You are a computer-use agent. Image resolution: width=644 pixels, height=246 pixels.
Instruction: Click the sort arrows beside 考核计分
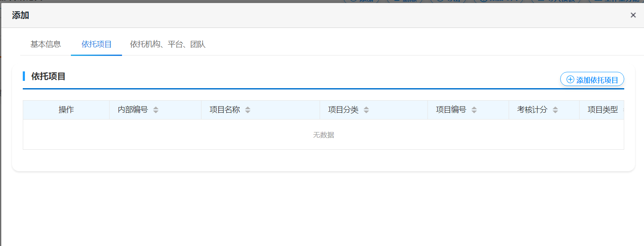[555, 110]
